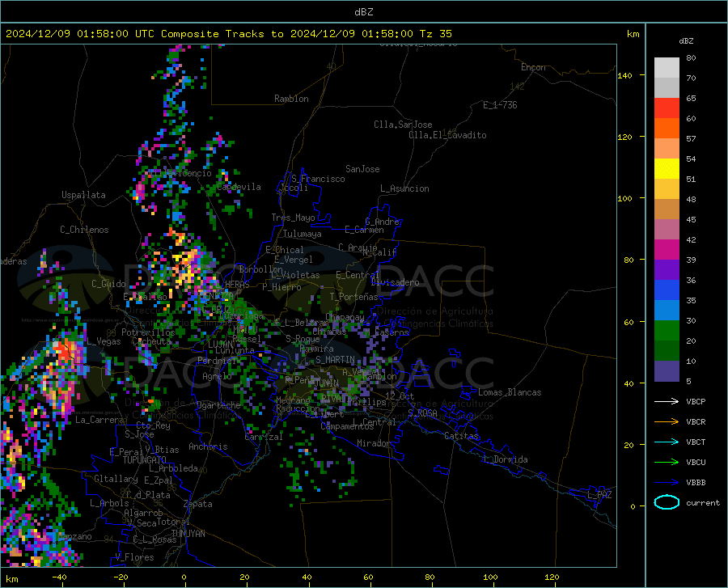728x588 pixels.
Task: Click the Tulumaya map label
Action: (x=303, y=234)
